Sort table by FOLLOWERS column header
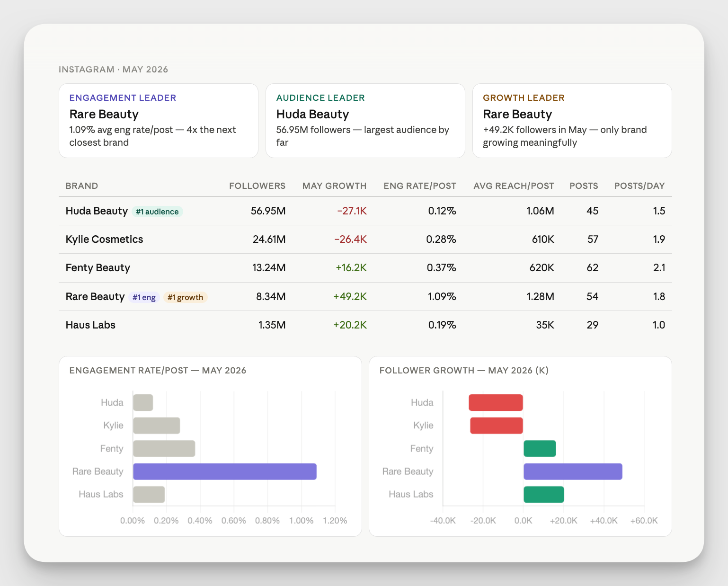Image resolution: width=728 pixels, height=586 pixels. pyautogui.click(x=257, y=186)
